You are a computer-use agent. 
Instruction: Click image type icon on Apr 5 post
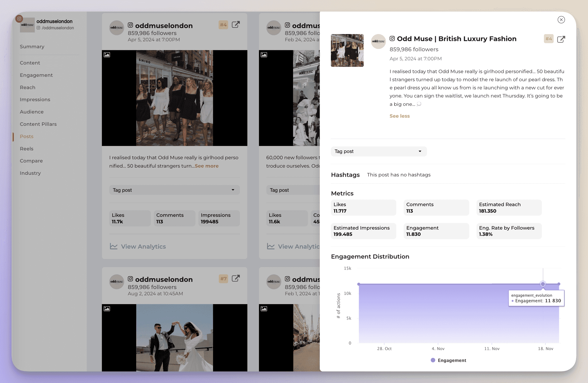coord(107,55)
